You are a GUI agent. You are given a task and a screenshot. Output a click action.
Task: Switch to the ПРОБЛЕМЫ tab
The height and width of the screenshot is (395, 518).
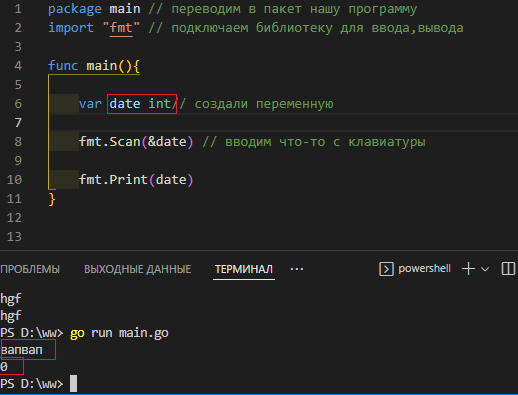pyautogui.click(x=30, y=269)
